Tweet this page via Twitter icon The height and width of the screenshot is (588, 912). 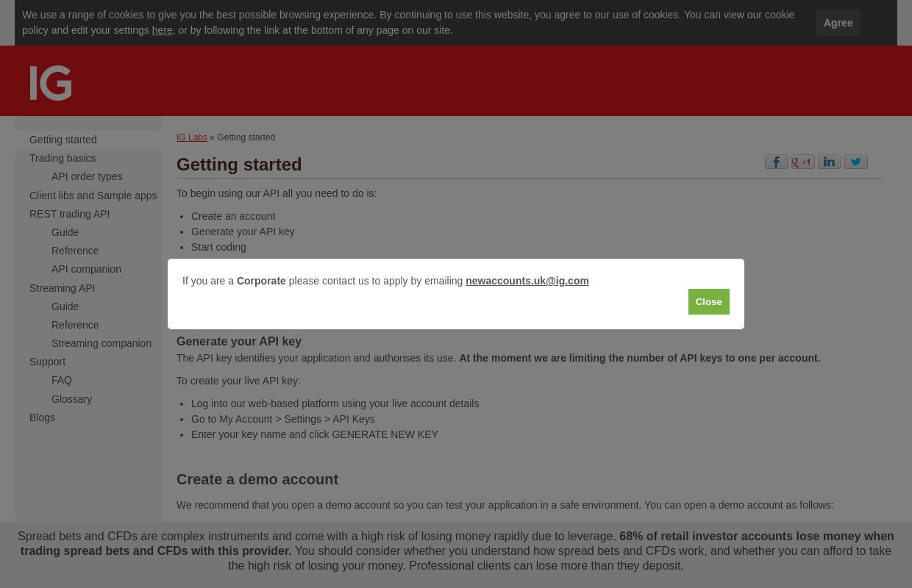click(x=856, y=162)
